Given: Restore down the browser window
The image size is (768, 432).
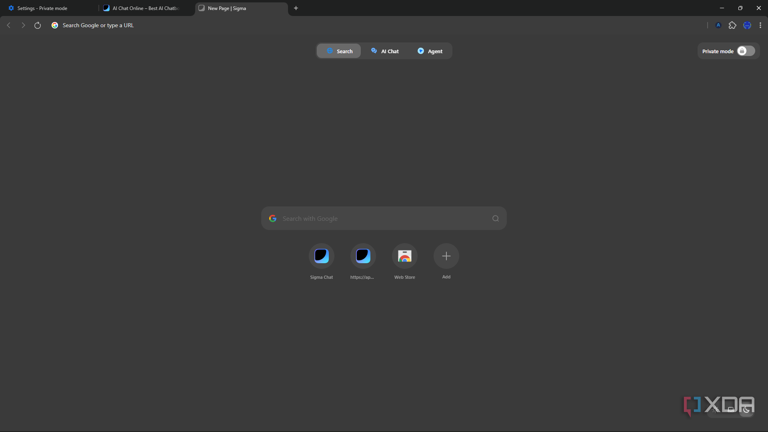Looking at the screenshot, I should (740, 8).
